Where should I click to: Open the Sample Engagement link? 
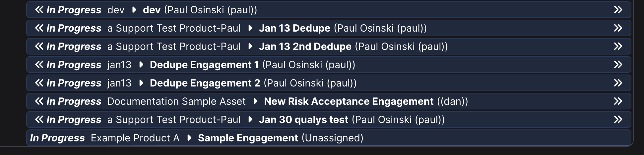coord(248,138)
